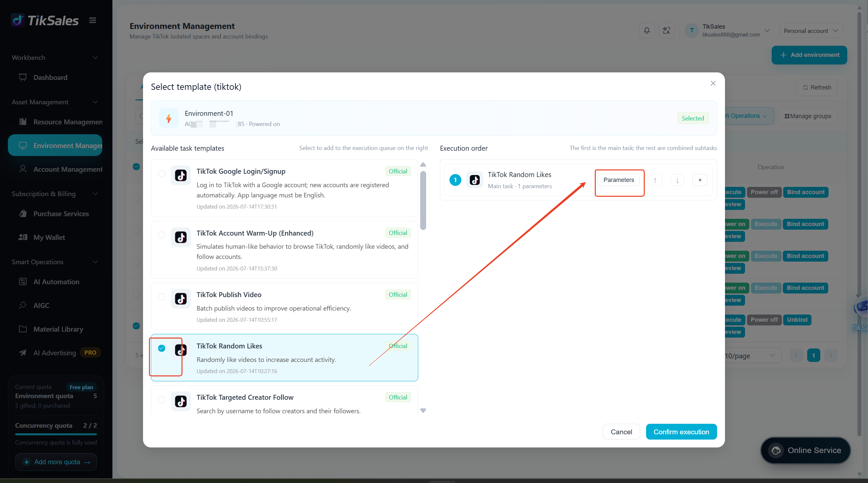The width and height of the screenshot is (868, 483).
Task: Click TikTok icon of Account Warm-Up template
Action: pyautogui.click(x=181, y=237)
